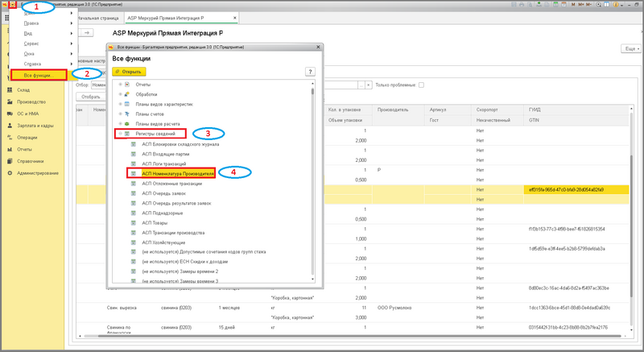Select АСП Входящие партии tree item
Viewport: 644px width, 352px height.
coord(166,155)
